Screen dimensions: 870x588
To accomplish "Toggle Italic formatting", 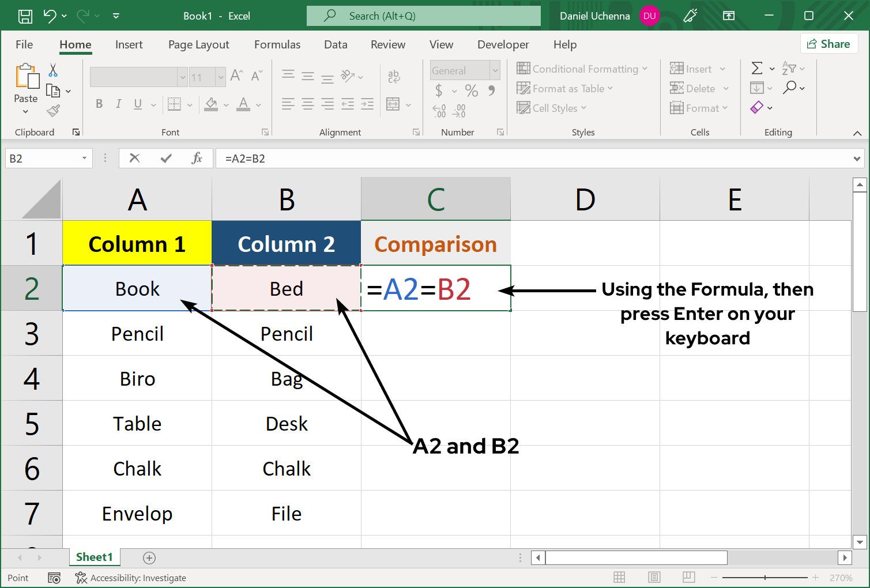I will pos(118,104).
